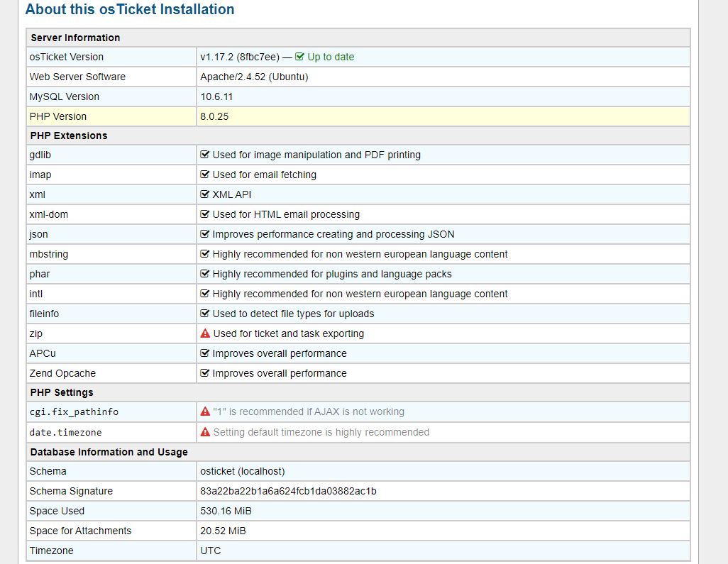Viewport: 728px width, 564px height.
Task: Click the cgi.fix_pathinfo warning triangle icon
Action: [205, 411]
